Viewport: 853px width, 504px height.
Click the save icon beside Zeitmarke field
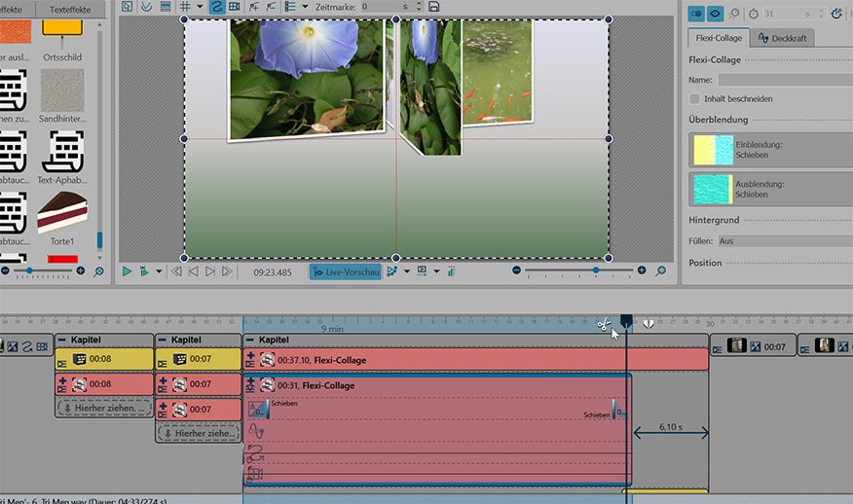[433, 6]
